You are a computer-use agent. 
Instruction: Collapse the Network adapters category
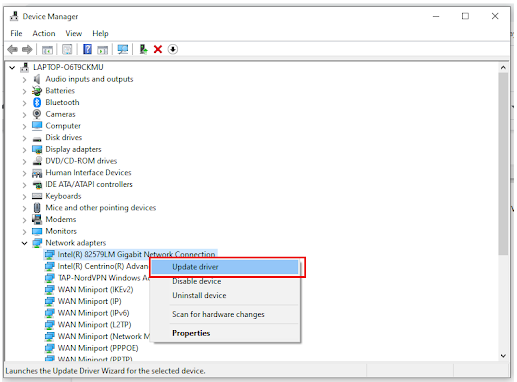tap(24, 243)
